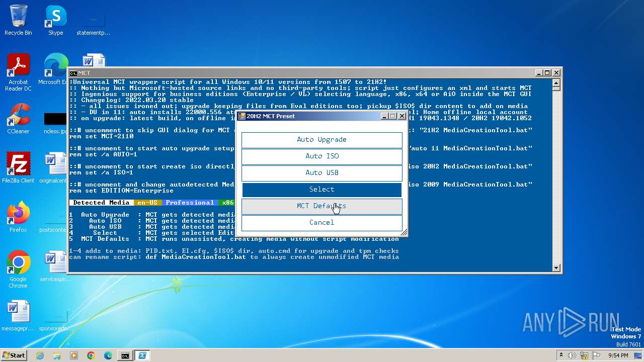Select ncless.jpg desktop file
Screen dimensions: 644x362
point(55,123)
